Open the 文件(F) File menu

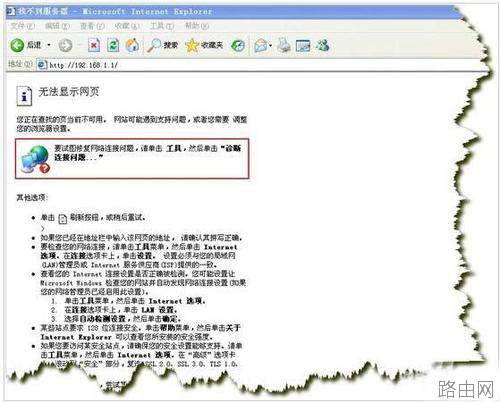[23, 26]
